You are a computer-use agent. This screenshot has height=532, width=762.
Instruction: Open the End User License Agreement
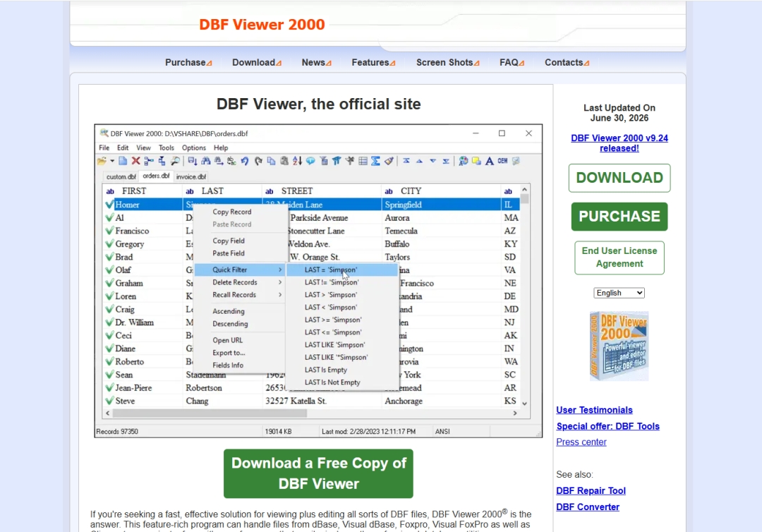pyautogui.click(x=619, y=258)
